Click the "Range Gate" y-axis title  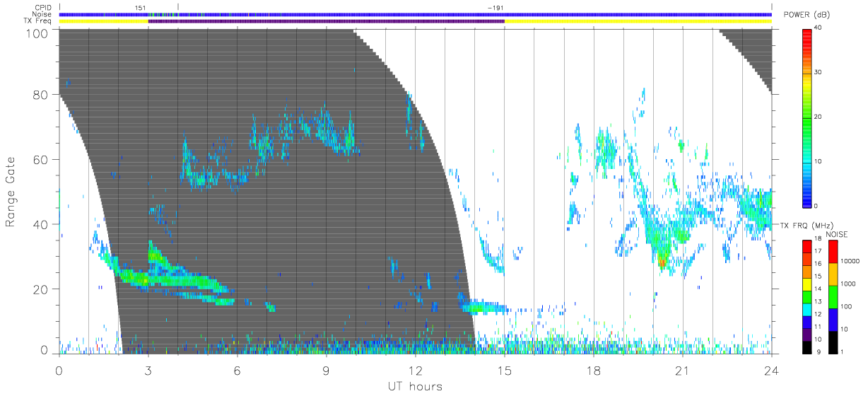pos(11,190)
